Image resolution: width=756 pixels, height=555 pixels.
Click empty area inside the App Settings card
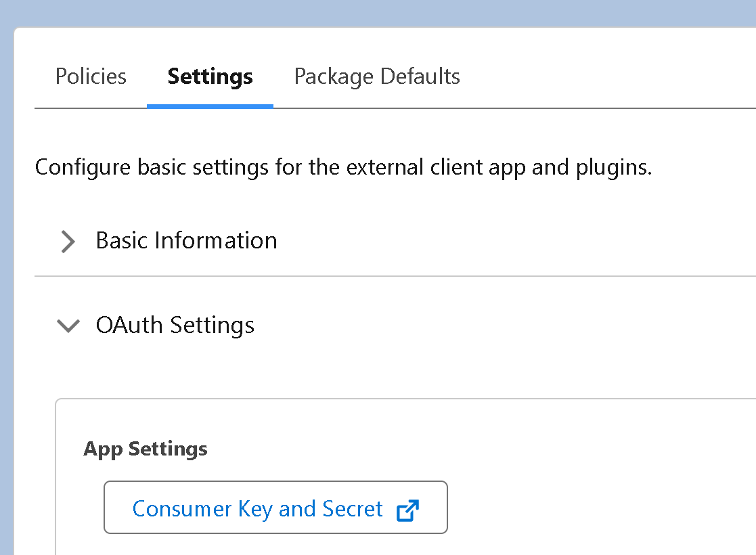coord(575,474)
